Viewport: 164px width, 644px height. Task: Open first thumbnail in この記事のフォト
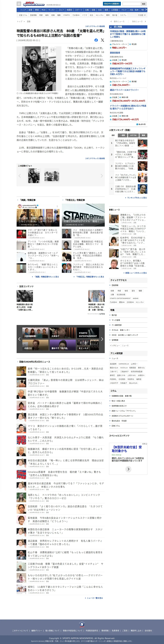34,176
